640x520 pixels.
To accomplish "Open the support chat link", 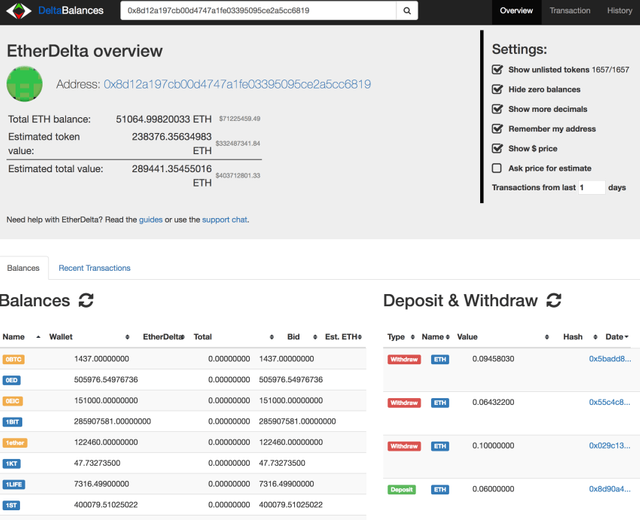I will tap(224, 220).
